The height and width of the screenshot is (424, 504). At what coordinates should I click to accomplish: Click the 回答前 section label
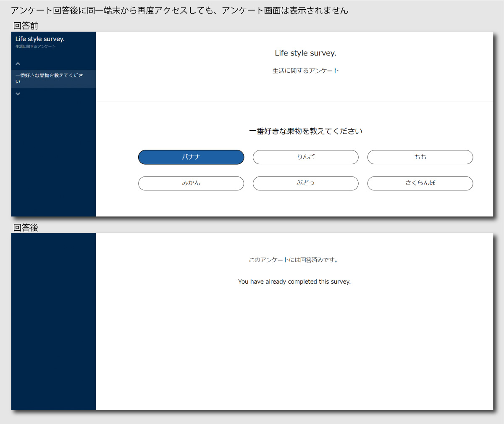click(x=26, y=26)
